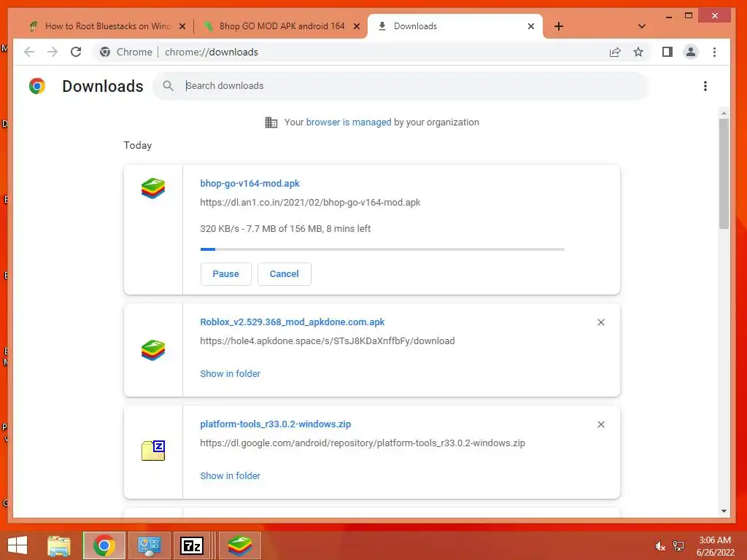
Task: Click the zip file icon of platform-tools download
Action: 153,451
